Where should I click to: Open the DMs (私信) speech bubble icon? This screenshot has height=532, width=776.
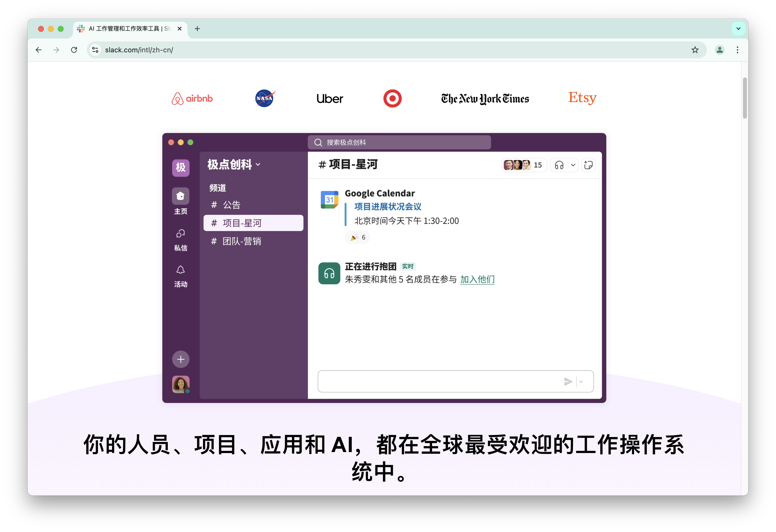tap(181, 233)
